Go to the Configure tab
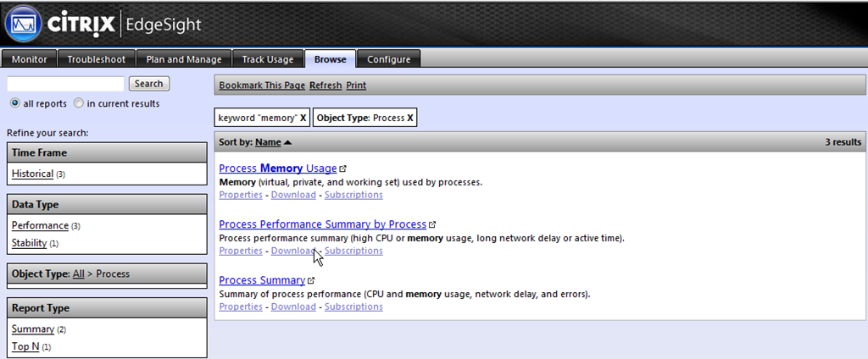The height and width of the screenshot is (359, 868). coord(388,59)
